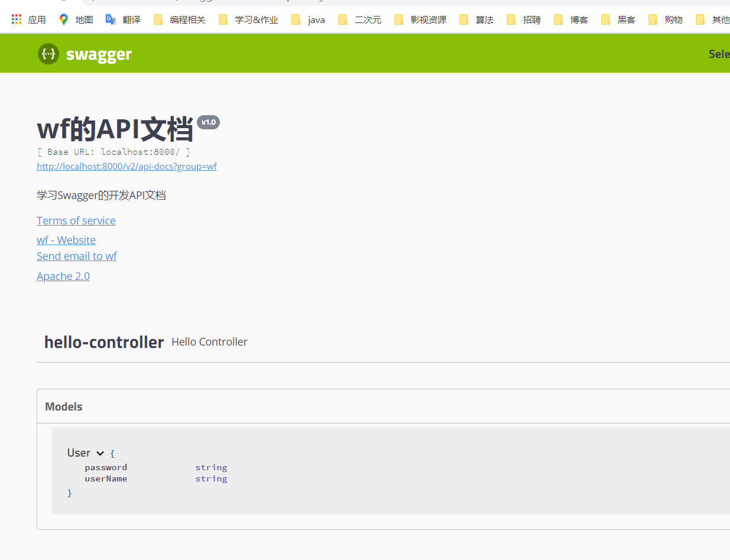Viewport: 730px width, 560px height.
Task: Open the 购物 bookmark folder
Action: pyautogui.click(x=666, y=19)
